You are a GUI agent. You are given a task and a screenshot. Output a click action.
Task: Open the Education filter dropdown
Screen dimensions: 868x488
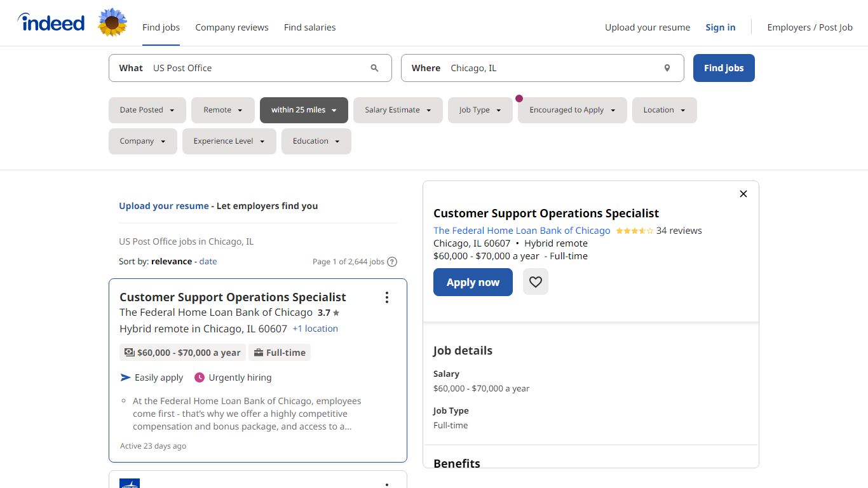click(316, 141)
